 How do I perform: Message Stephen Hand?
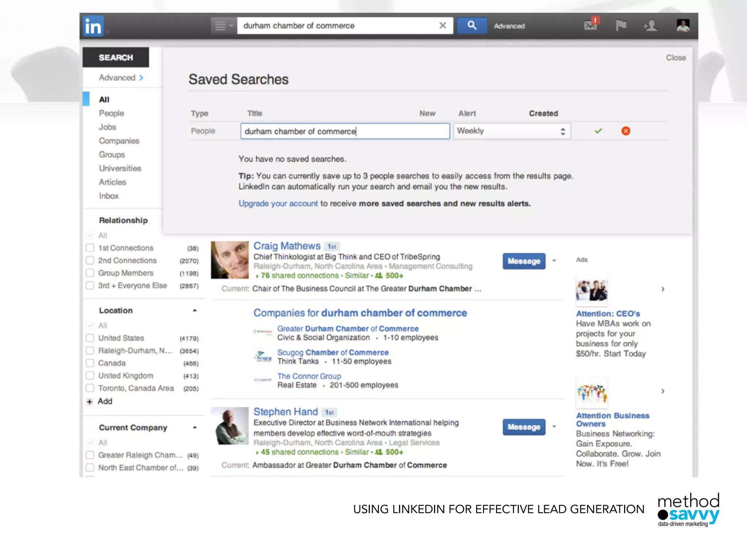524,427
